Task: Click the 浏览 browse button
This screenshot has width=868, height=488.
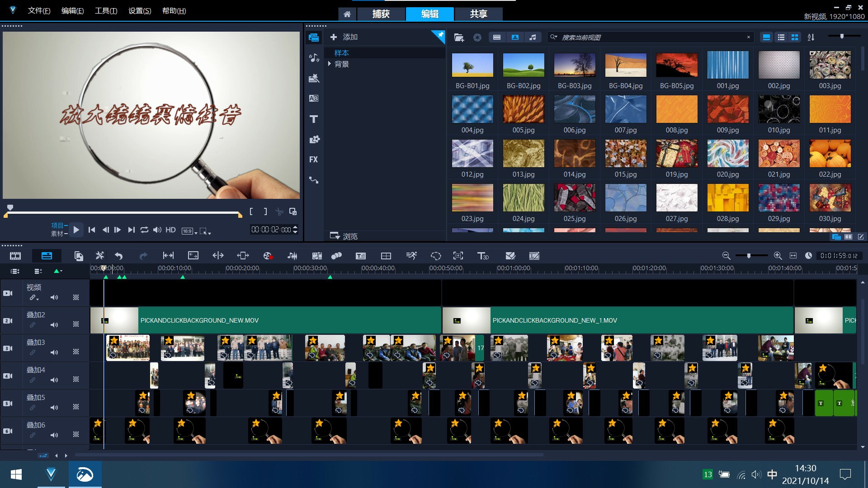Action: tap(344, 236)
